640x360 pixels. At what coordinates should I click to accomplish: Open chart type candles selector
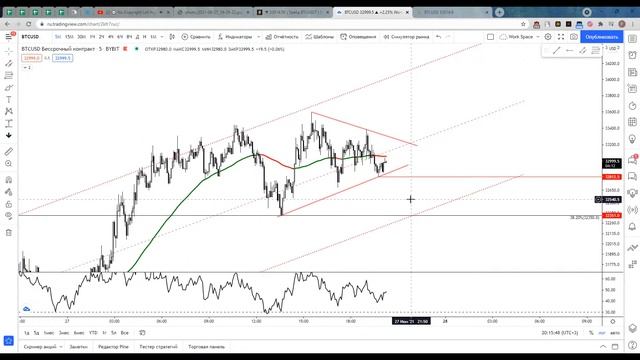pos(172,37)
